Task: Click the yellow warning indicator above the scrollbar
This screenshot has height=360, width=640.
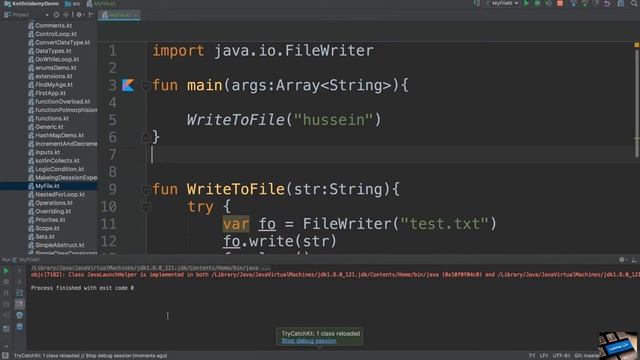Action: click(637, 45)
